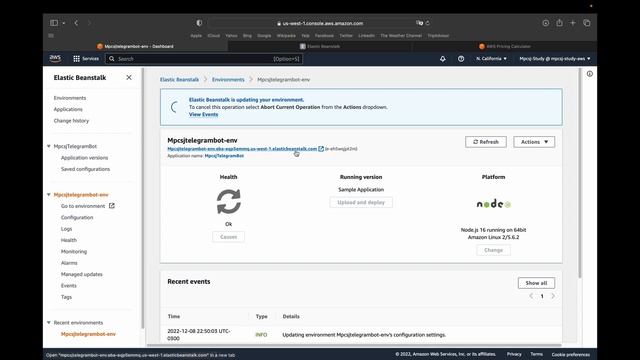Open The Weather Channel bookmark
This screenshot has width=640, height=360.
pos(401,36)
